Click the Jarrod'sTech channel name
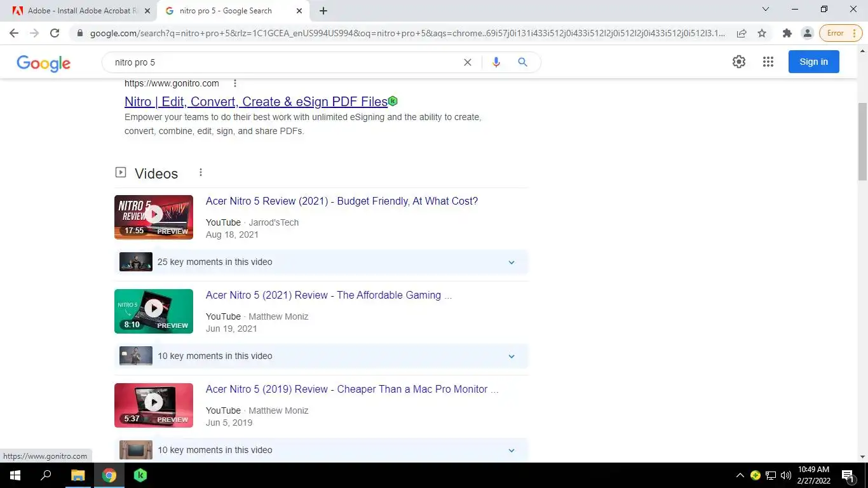The height and width of the screenshot is (488, 868). click(x=274, y=222)
